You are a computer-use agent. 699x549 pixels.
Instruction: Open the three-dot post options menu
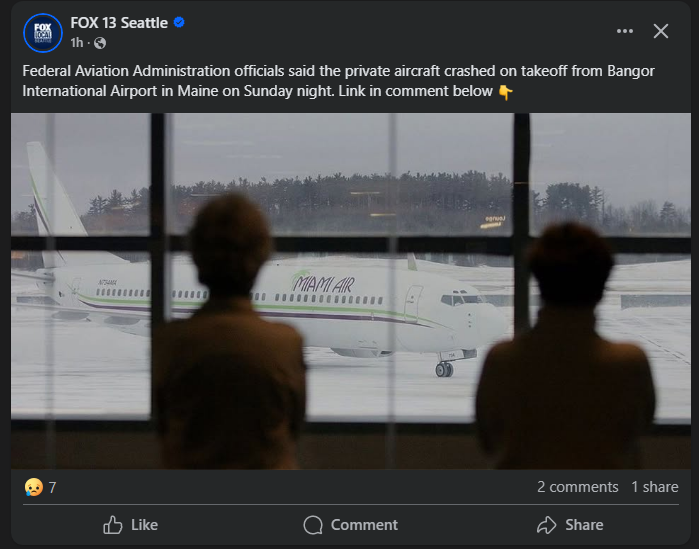pyautogui.click(x=625, y=31)
